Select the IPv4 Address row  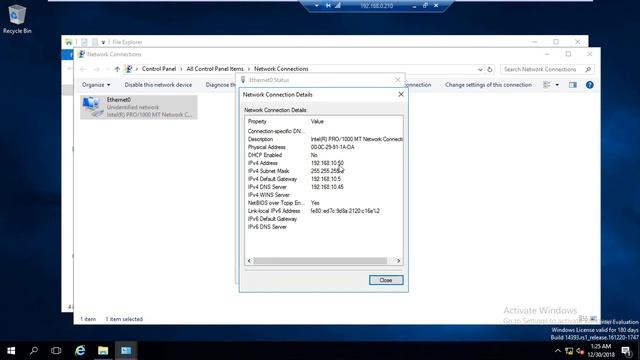324,163
